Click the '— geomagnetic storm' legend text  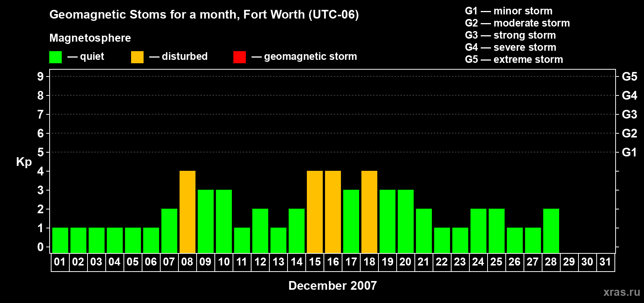304,57
